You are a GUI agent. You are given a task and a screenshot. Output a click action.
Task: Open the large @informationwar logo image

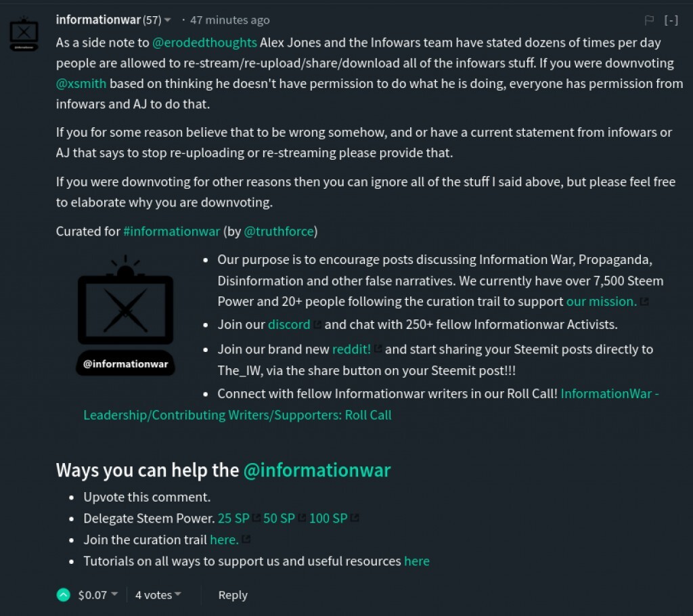pos(125,315)
